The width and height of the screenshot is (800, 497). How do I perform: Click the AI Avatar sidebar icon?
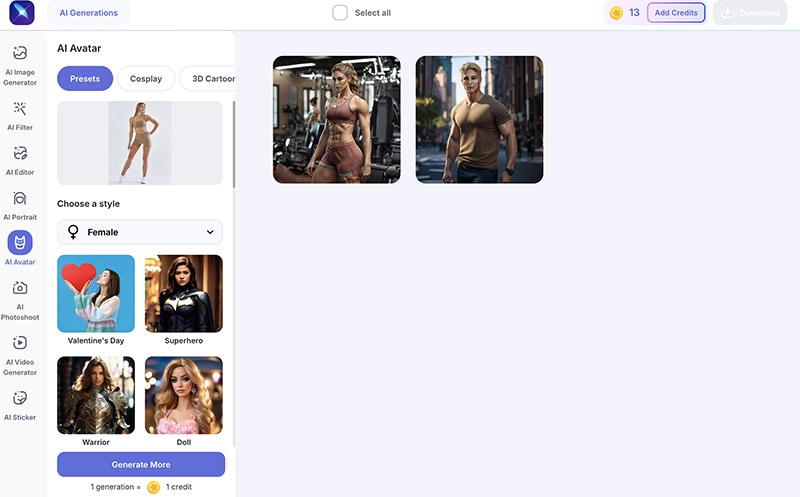(x=20, y=243)
